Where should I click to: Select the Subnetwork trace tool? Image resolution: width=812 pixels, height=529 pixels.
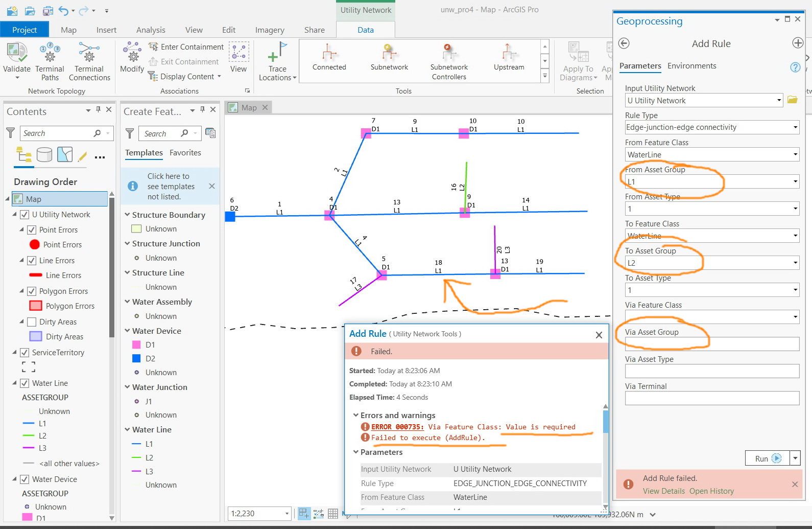389,57
